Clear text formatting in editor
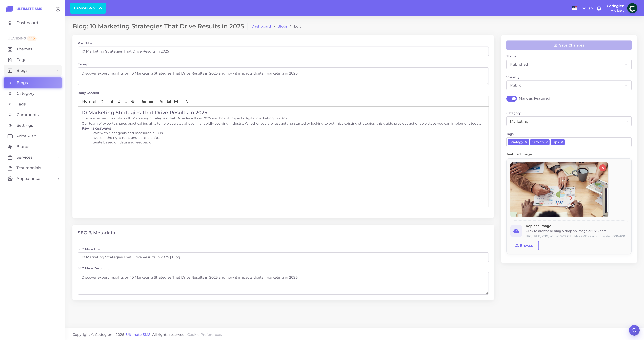This screenshot has width=644, height=340. (x=187, y=101)
